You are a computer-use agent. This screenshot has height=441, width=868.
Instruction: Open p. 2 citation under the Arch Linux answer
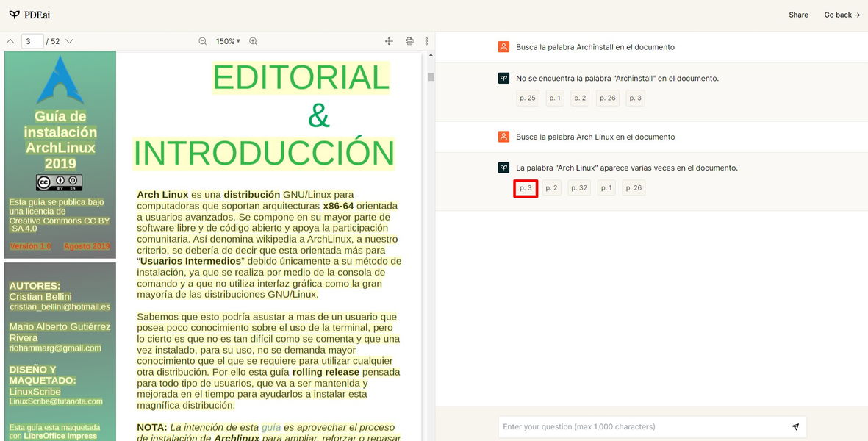[551, 188]
